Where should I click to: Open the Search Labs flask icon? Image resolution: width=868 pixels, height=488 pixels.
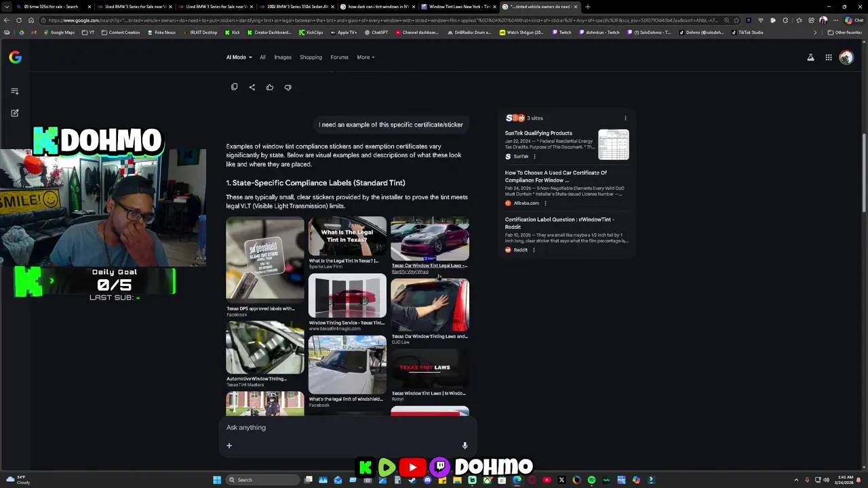pos(810,58)
